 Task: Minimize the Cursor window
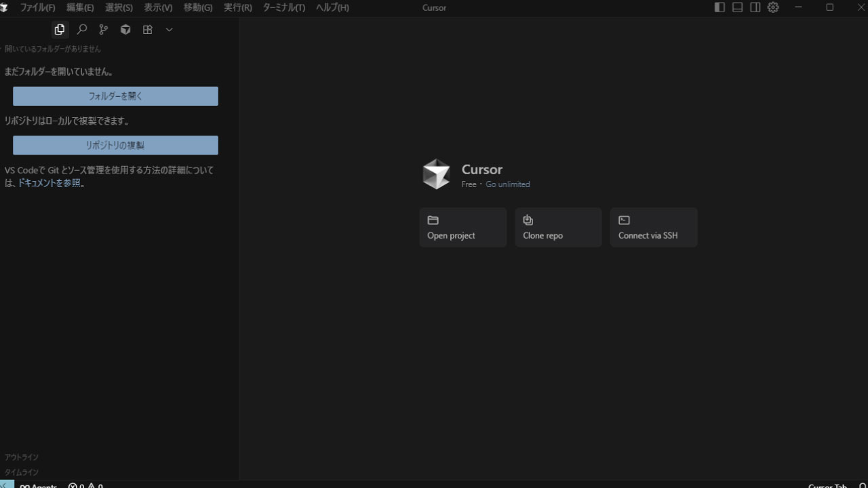798,7
